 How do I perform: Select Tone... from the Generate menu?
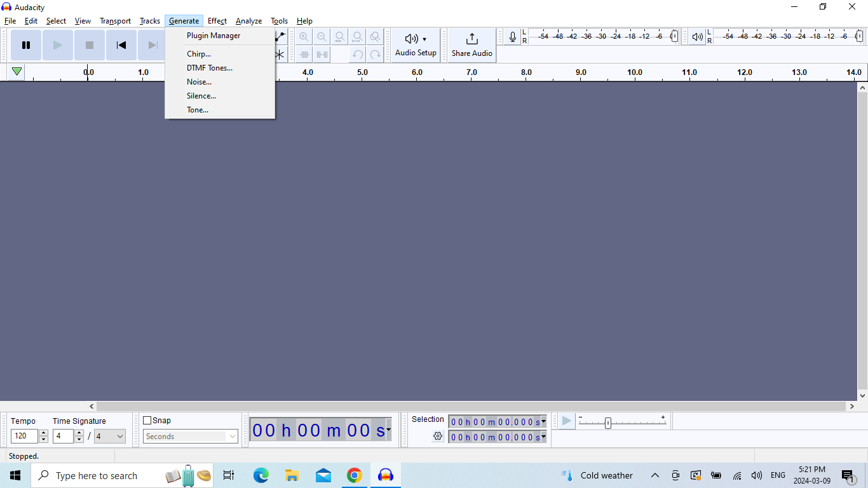(197, 110)
